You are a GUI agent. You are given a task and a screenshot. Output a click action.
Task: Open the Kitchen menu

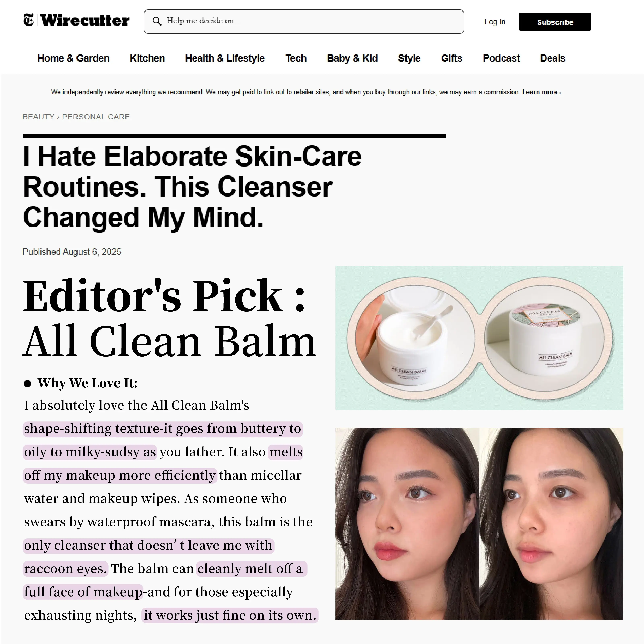tap(147, 58)
